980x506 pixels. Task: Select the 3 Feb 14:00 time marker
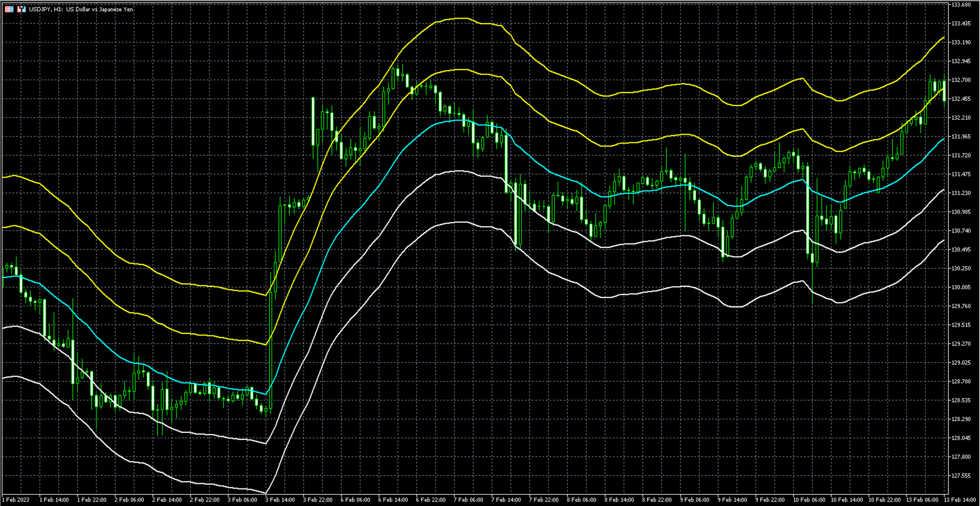tap(280, 500)
